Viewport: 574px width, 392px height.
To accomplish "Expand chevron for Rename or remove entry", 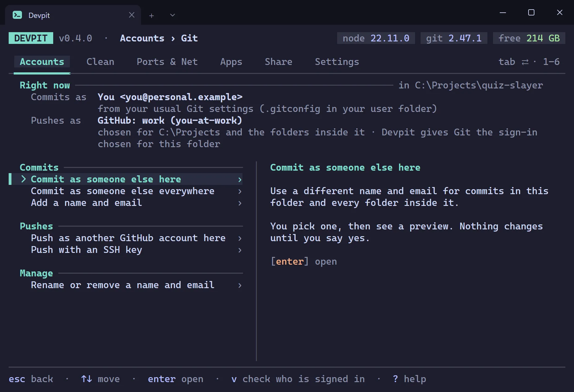I will [x=240, y=285].
